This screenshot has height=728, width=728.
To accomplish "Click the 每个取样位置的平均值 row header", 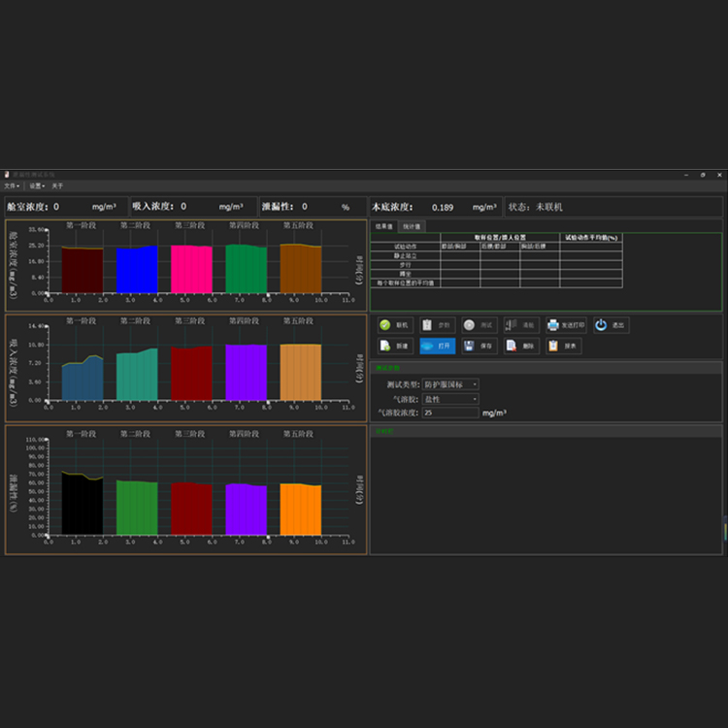I will 406,283.
